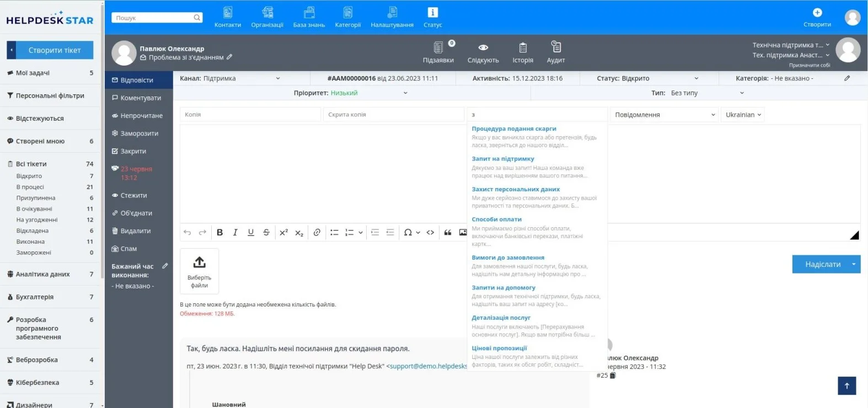
Task: Insert link in editor toolbar
Action: pyautogui.click(x=317, y=232)
